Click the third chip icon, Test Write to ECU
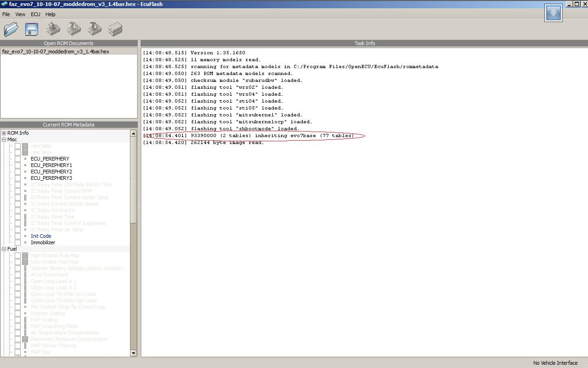The width and height of the screenshot is (588, 368). coord(95,29)
